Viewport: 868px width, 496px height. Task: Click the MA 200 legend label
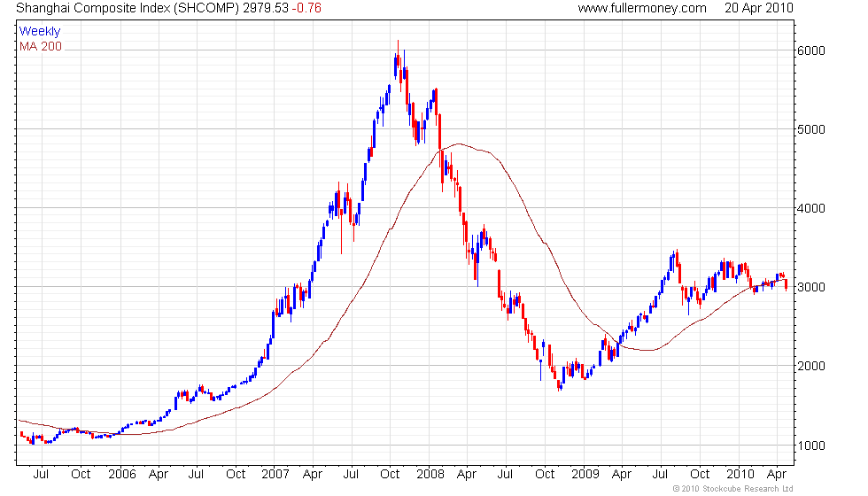click(x=41, y=46)
